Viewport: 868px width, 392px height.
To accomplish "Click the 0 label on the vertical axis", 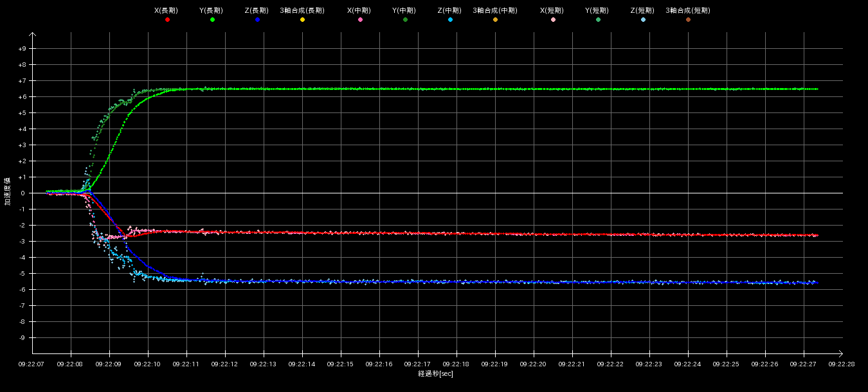I will [23, 193].
